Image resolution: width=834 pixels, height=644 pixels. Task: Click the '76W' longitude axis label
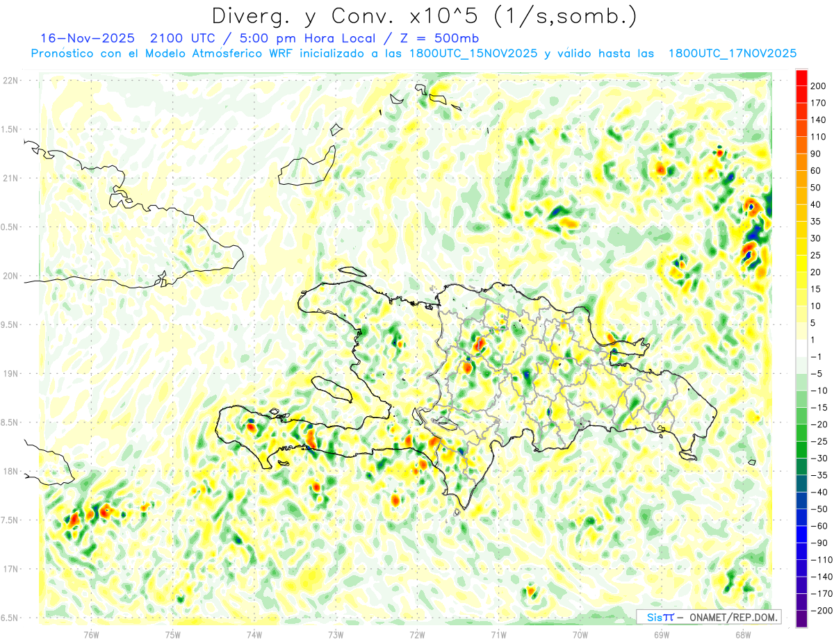(91, 634)
